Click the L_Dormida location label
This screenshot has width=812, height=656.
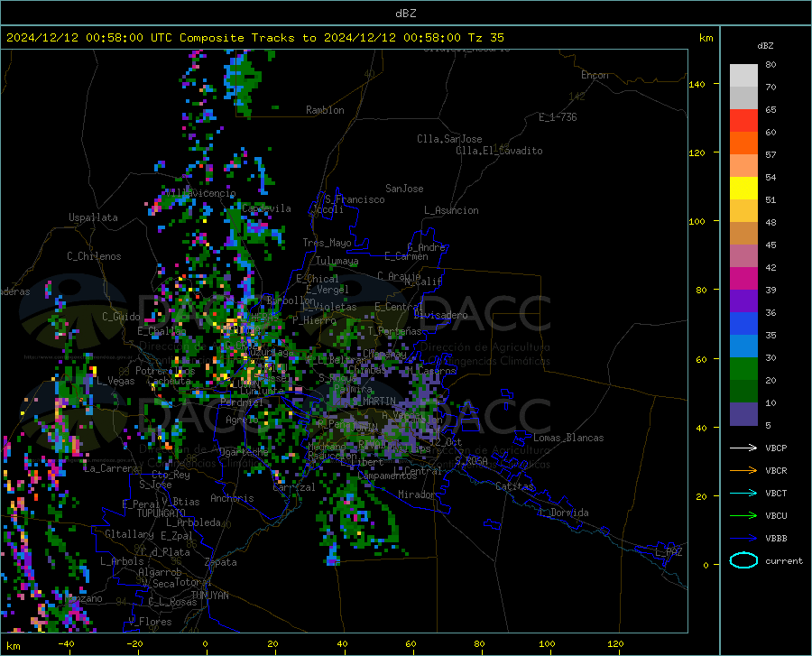[563, 513]
